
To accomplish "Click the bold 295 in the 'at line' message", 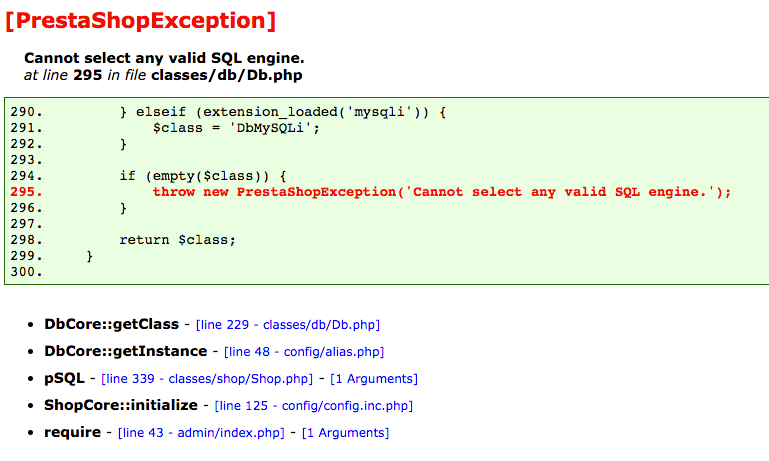I will click(88, 75).
